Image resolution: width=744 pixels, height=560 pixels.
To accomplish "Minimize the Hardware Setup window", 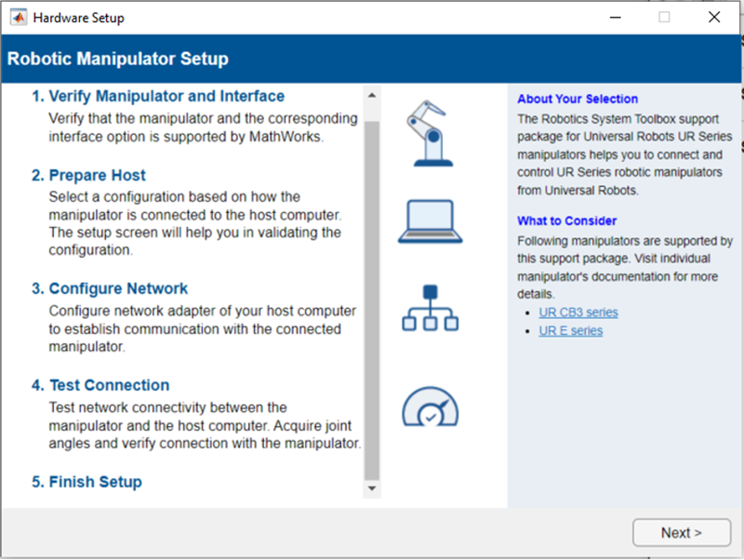I will pos(615,18).
